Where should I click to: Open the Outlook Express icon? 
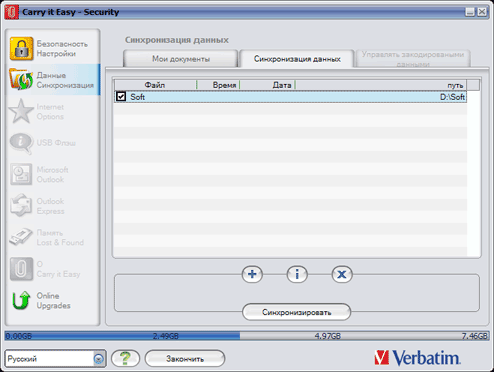pos(21,206)
